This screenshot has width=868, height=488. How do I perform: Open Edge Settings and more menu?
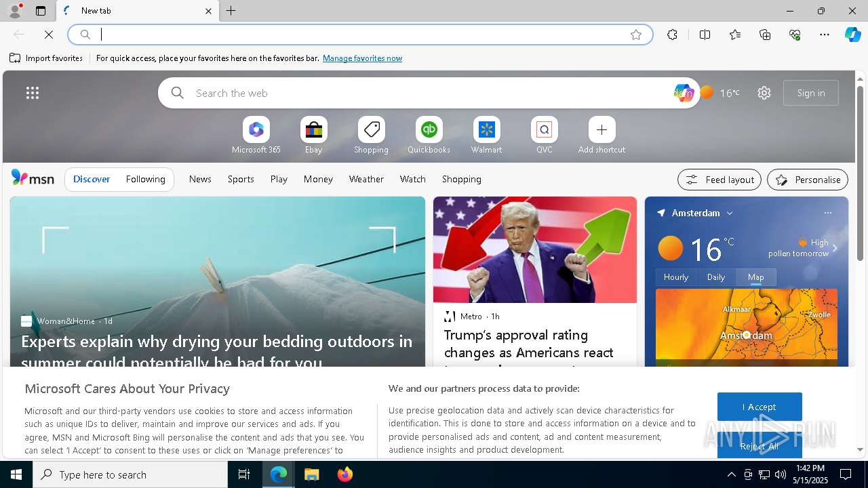coord(825,35)
